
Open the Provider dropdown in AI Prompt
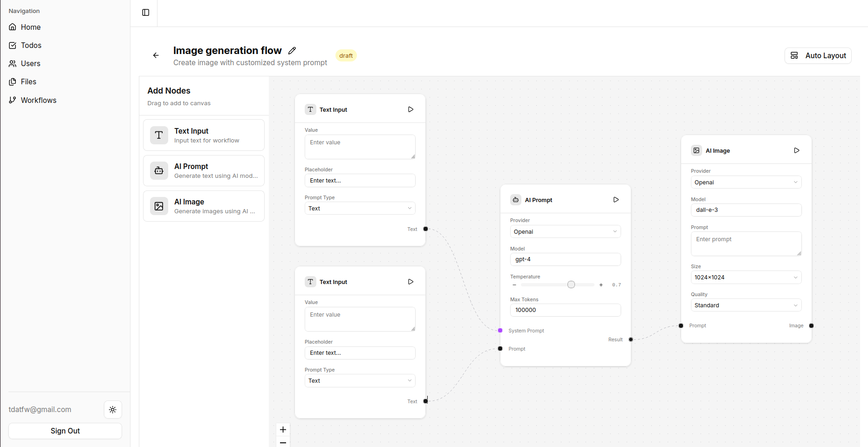pyautogui.click(x=565, y=231)
